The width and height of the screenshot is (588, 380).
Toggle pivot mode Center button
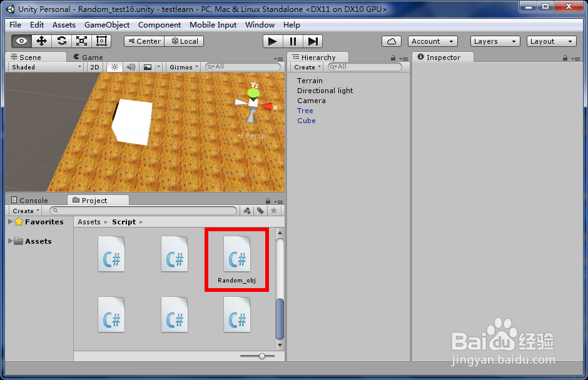click(x=144, y=41)
